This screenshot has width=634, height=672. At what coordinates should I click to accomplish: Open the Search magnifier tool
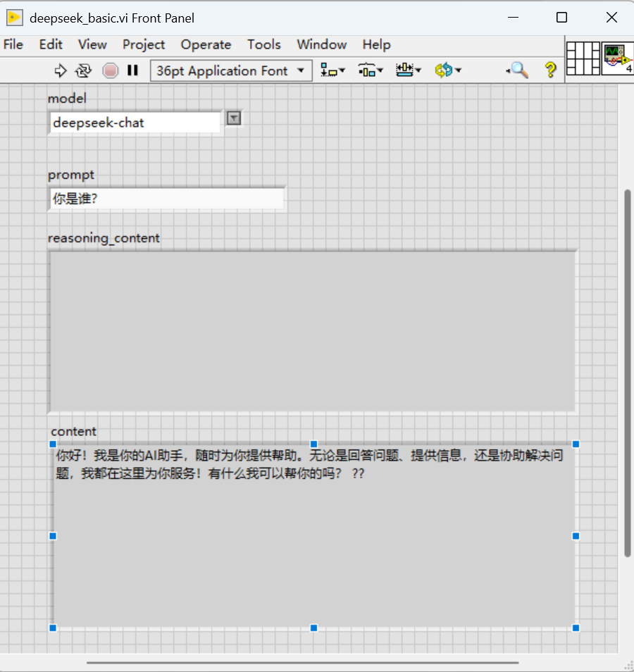pos(518,70)
